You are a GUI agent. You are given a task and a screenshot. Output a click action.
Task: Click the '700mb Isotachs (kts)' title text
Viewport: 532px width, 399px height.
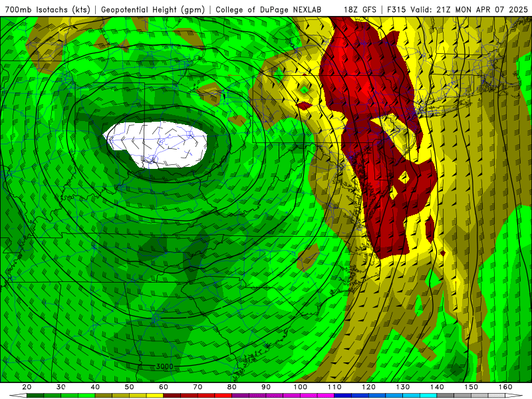point(47,9)
